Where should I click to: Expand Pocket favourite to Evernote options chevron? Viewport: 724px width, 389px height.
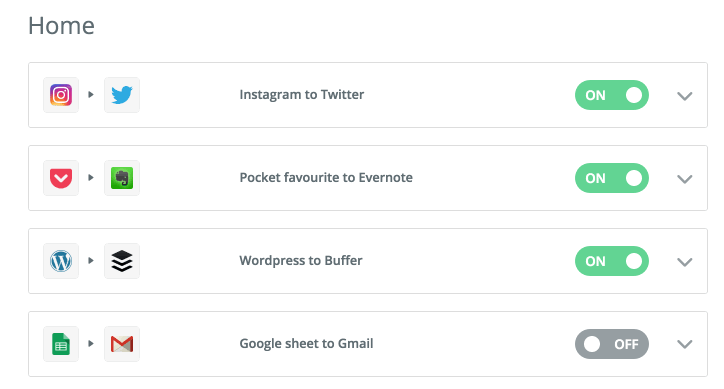(x=684, y=179)
